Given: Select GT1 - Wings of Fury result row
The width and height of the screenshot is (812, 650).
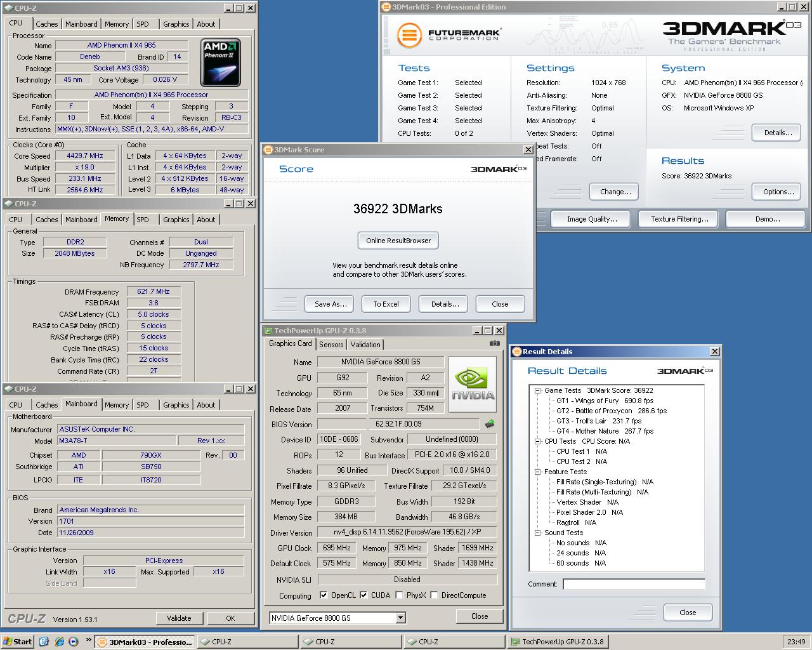Looking at the screenshot, I should (605, 401).
